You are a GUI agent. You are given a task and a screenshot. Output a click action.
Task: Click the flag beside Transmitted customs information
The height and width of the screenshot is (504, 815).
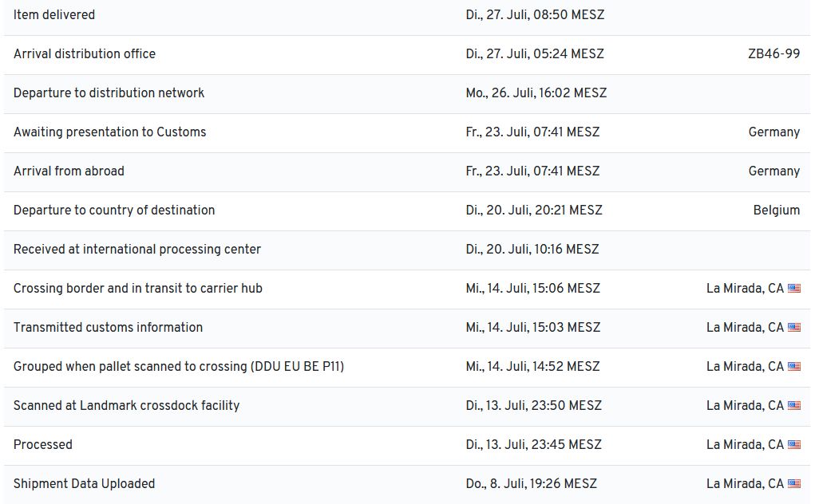(794, 328)
